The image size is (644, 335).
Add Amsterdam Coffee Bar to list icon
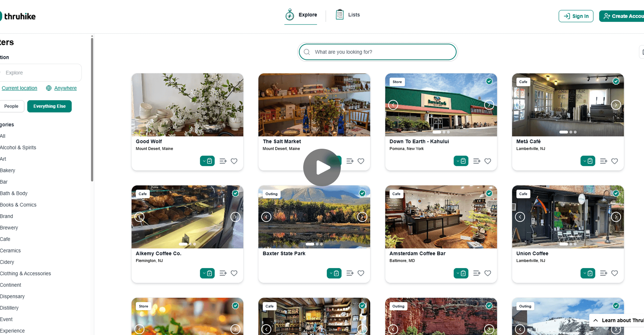(477, 273)
